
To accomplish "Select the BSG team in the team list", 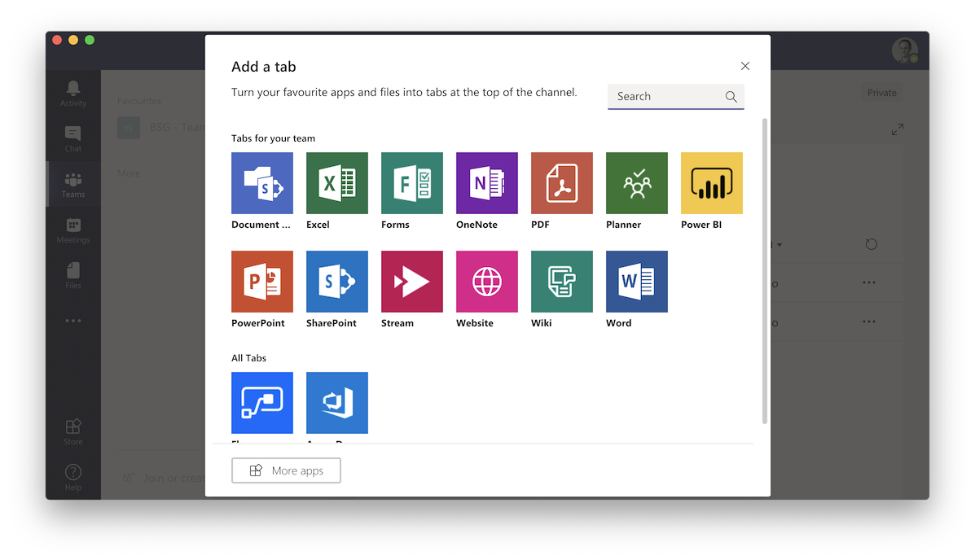I will pos(161,128).
